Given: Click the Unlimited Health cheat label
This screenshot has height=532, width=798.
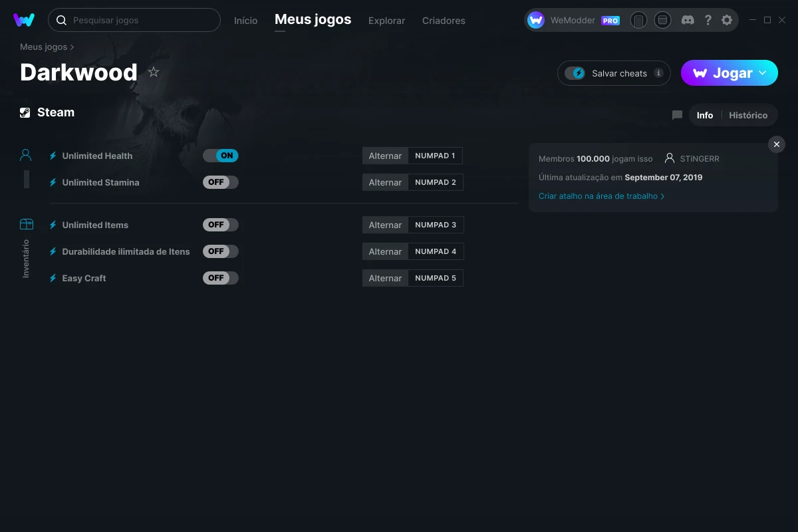Looking at the screenshot, I should point(97,156).
